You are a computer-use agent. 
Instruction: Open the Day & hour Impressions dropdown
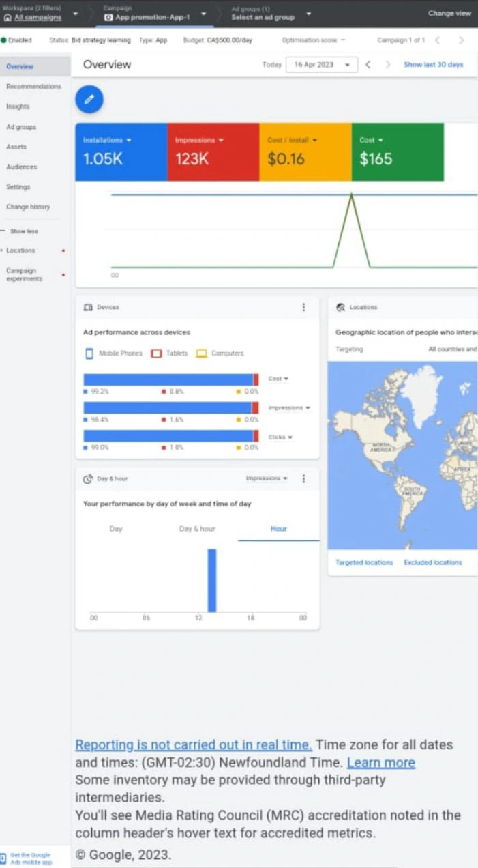tap(267, 478)
